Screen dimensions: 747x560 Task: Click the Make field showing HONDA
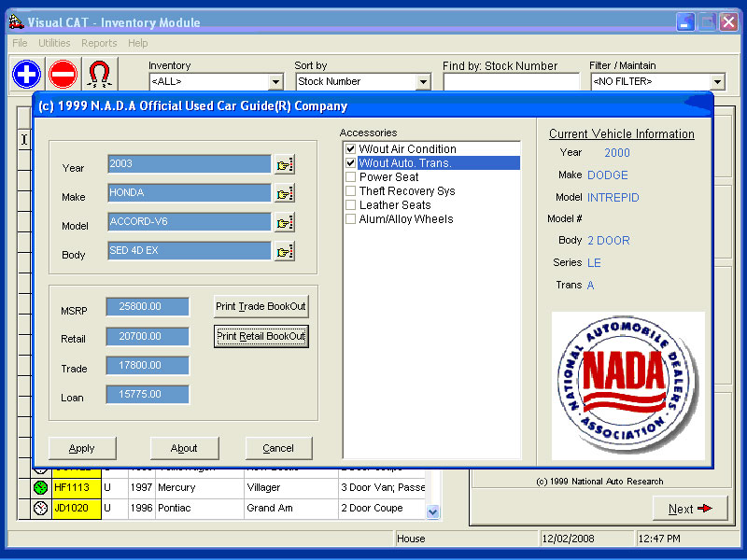click(190, 193)
